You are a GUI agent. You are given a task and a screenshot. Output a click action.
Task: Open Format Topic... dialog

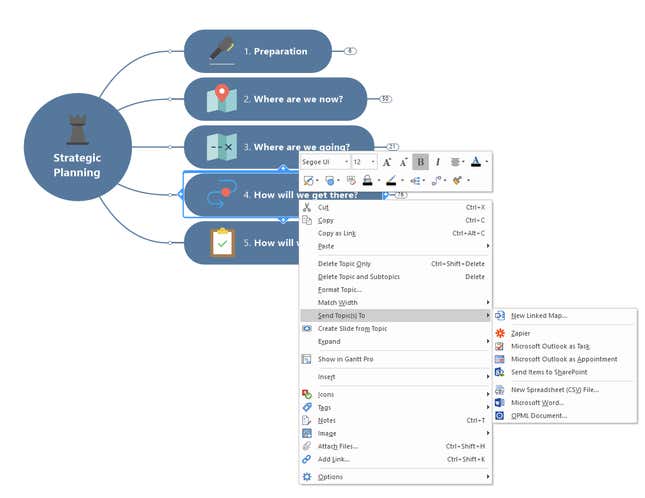pos(396,290)
